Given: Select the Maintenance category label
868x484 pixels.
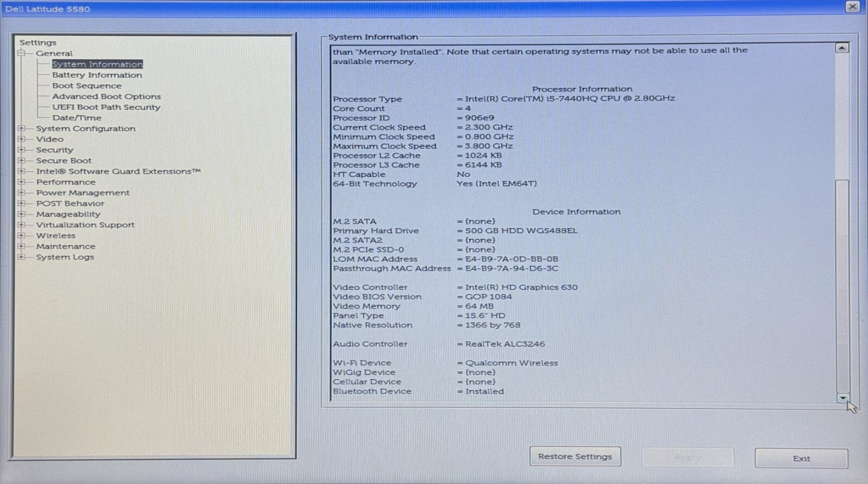Looking at the screenshot, I should click(x=66, y=246).
